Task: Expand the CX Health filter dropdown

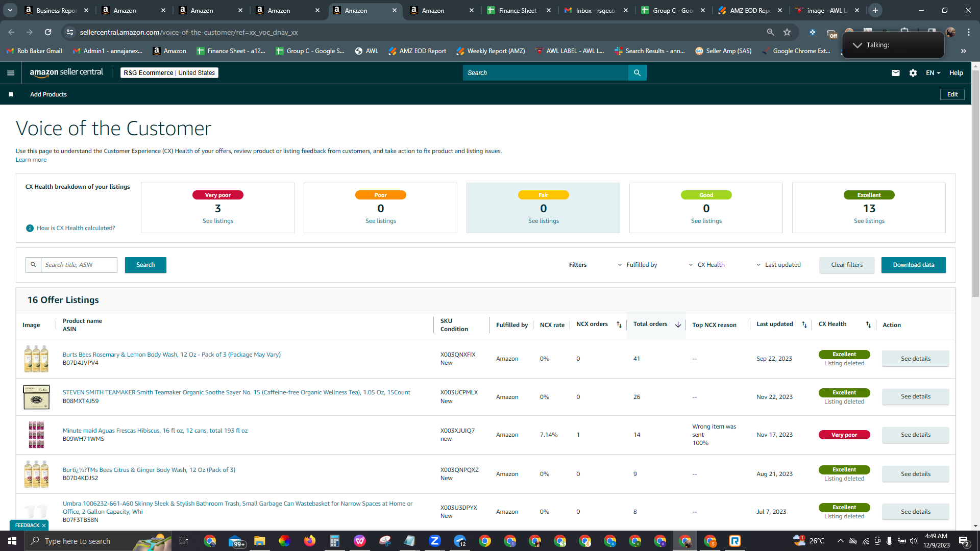Action: click(x=707, y=265)
